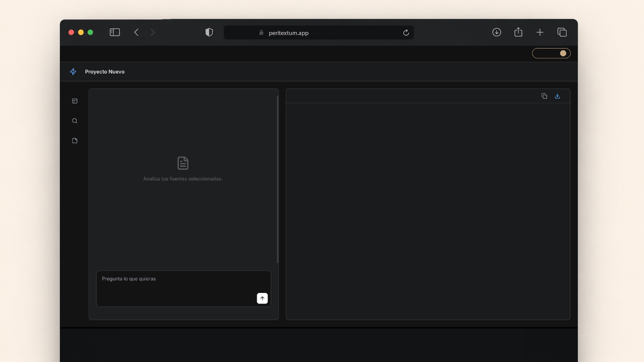
Task: Click the chat panel vertical scrollbar
Action: click(278, 179)
